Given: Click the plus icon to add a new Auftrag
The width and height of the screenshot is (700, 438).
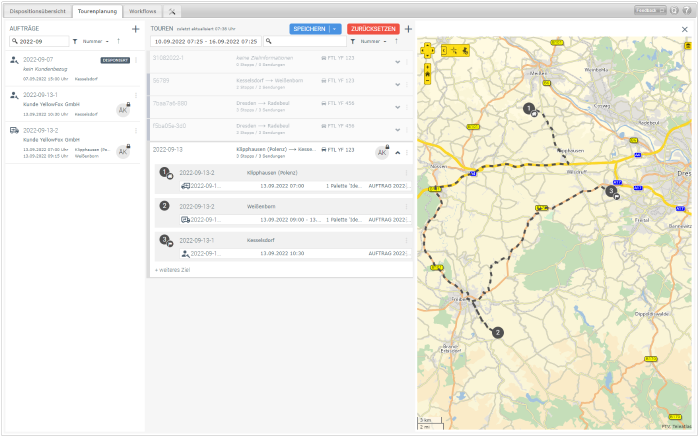Looking at the screenshot, I should (x=136, y=29).
